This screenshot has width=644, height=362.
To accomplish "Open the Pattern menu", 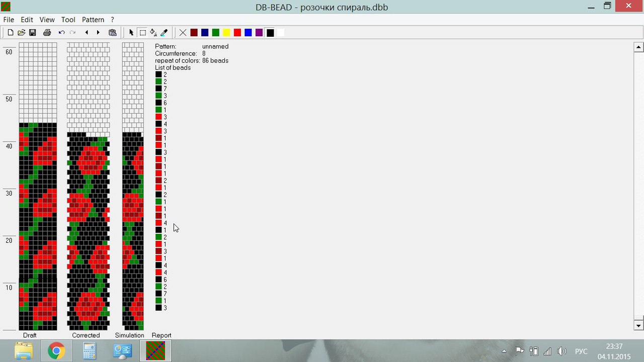I will pos(93,20).
